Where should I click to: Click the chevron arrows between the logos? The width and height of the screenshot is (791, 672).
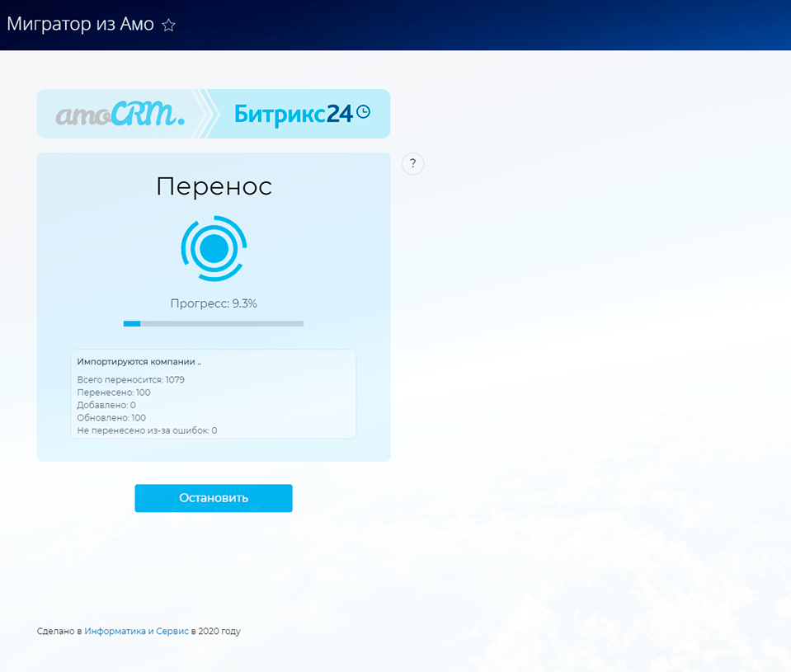coord(208,114)
